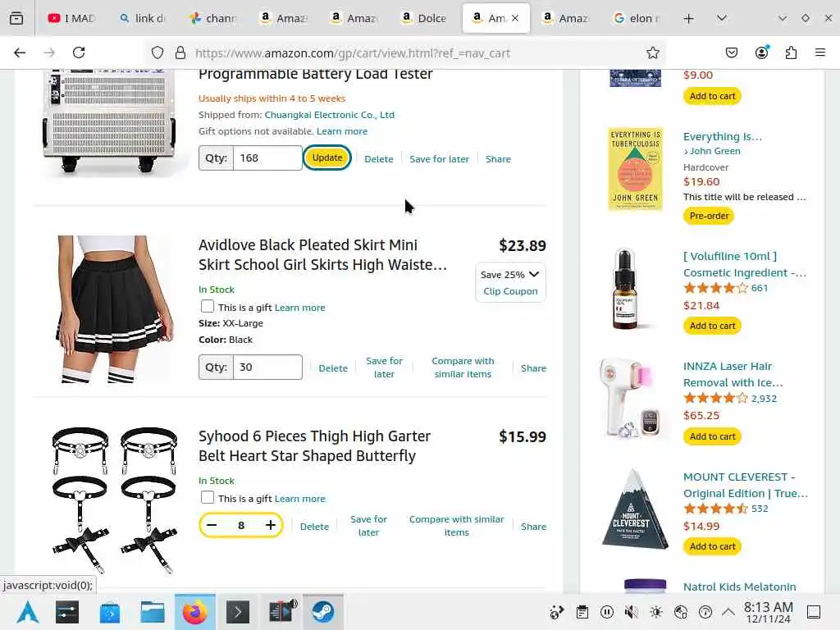Reload the Amazon cart page

[x=79, y=52]
